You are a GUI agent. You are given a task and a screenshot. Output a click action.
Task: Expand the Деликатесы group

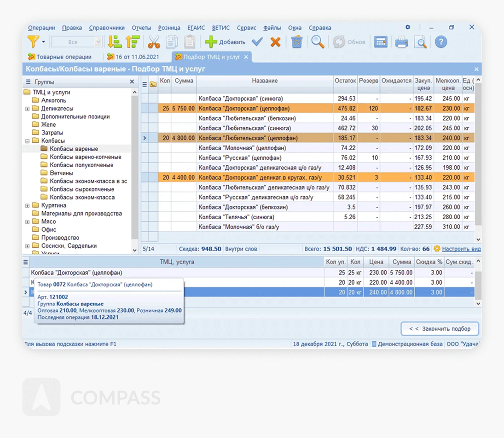click(27, 109)
